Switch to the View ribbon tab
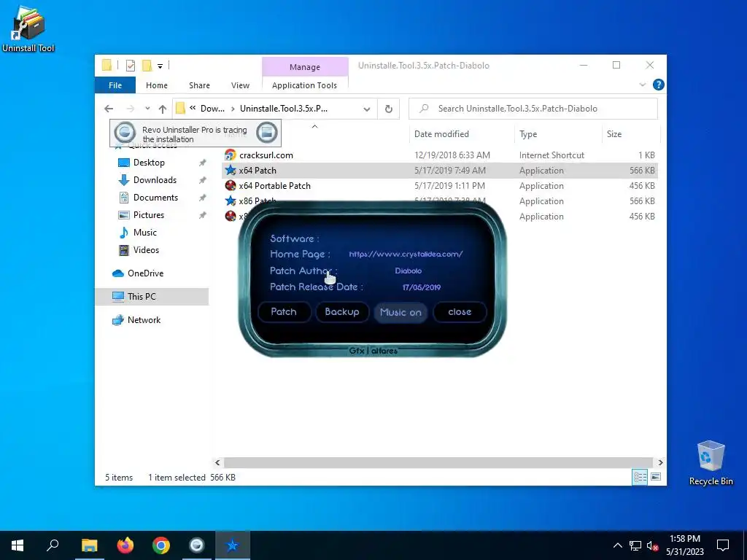747x560 pixels. [240, 85]
